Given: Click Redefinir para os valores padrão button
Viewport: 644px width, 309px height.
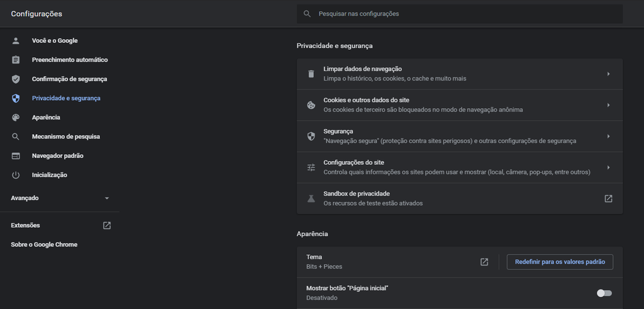Looking at the screenshot, I should pos(560,262).
